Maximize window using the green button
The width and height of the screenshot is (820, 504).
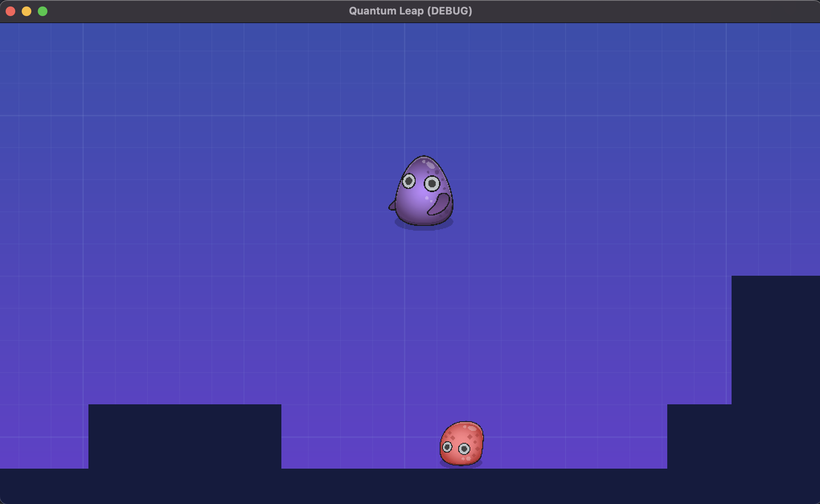43,11
